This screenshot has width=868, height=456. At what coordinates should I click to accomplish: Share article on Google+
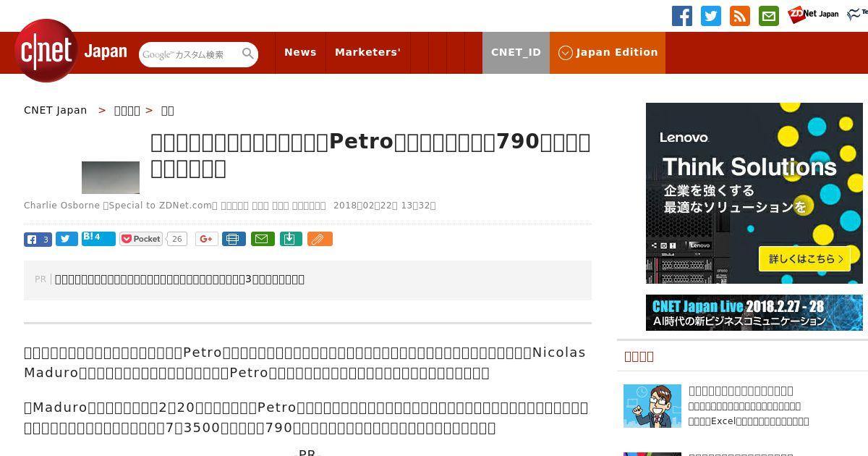pyautogui.click(x=207, y=239)
